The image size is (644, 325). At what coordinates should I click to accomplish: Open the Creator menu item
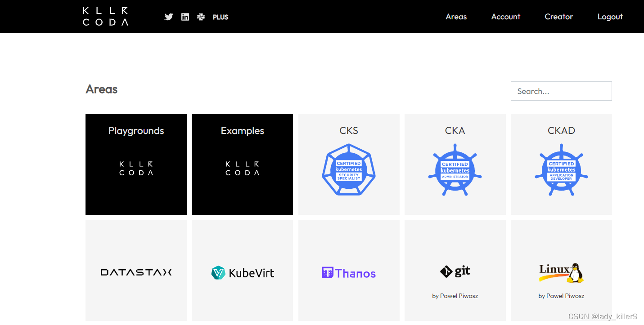pos(559,17)
